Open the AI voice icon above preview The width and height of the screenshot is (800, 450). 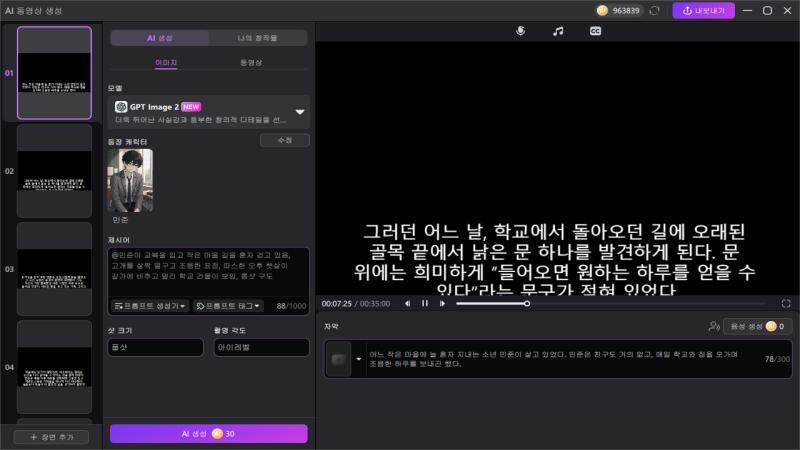(520, 31)
